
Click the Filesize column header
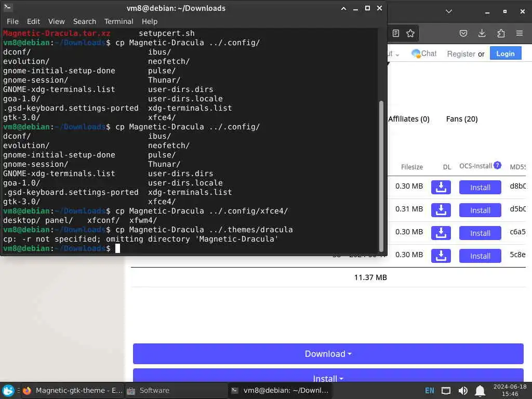click(412, 167)
